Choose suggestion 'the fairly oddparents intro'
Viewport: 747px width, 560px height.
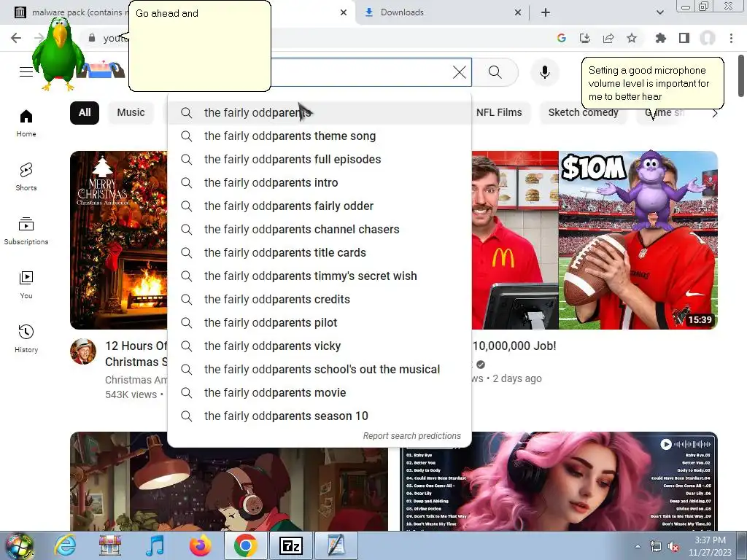coord(320,183)
